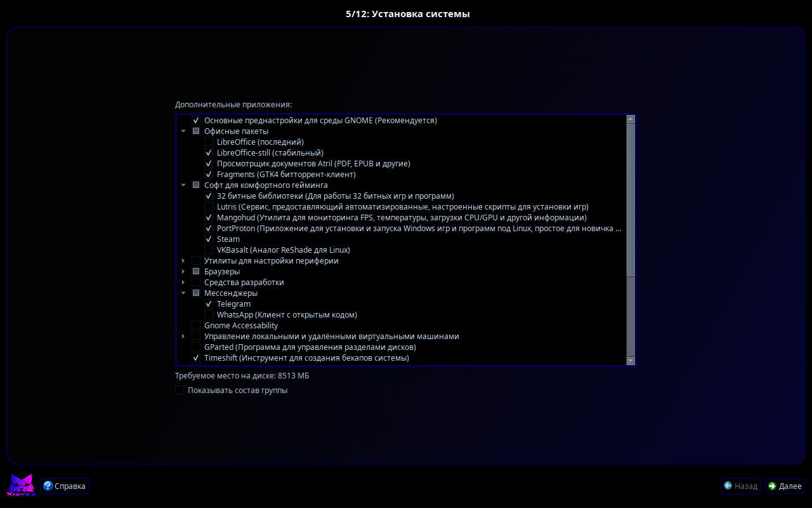The image size is (812, 508).
Task: Enable the VKBasalt checkbox
Action: 209,250
